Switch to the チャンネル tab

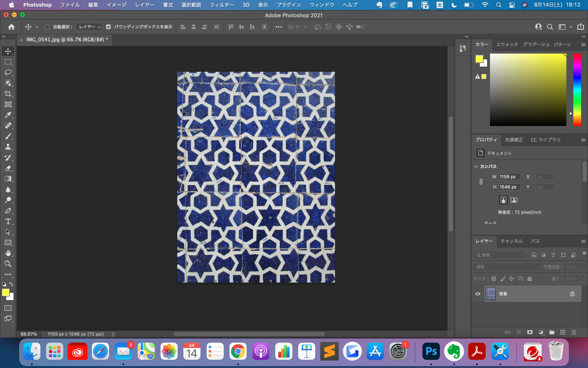(x=511, y=241)
